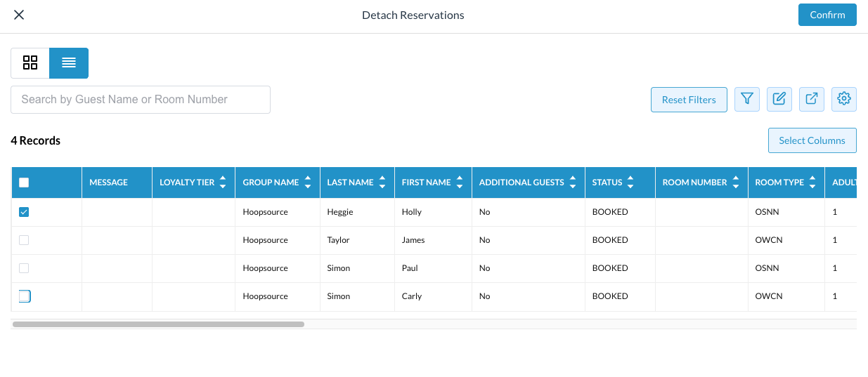The width and height of the screenshot is (868, 377).
Task: Open Select Columns options
Action: (x=812, y=140)
